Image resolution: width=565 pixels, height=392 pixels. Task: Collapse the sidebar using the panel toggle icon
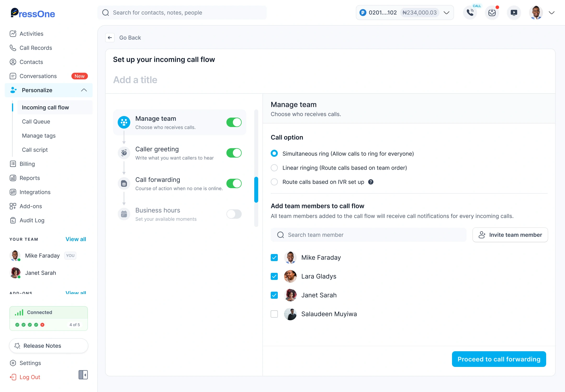83,375
